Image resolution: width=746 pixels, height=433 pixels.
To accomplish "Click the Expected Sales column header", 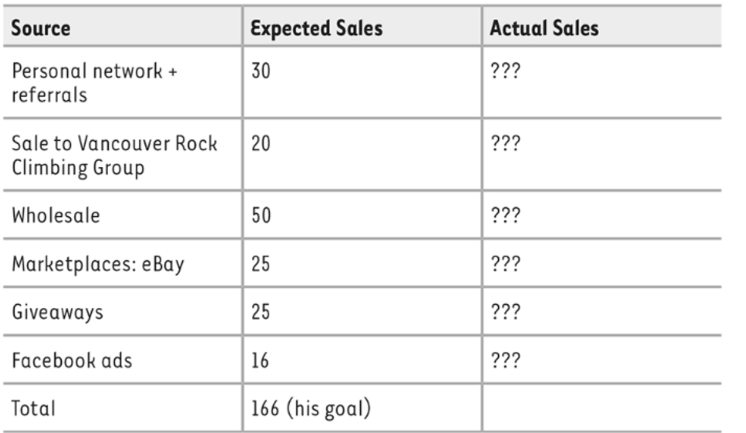I will point(316,28).
